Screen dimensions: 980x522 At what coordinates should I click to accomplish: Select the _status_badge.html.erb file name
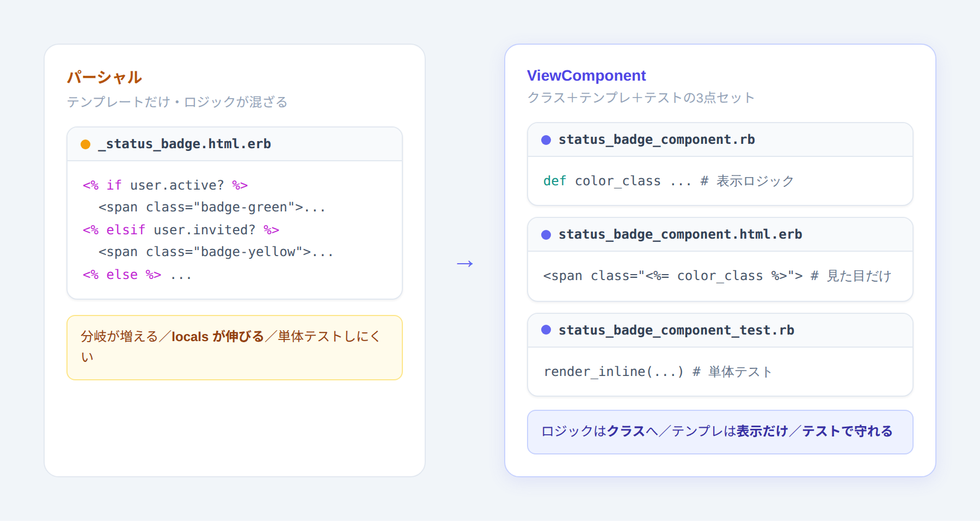(x=184, y=144)
